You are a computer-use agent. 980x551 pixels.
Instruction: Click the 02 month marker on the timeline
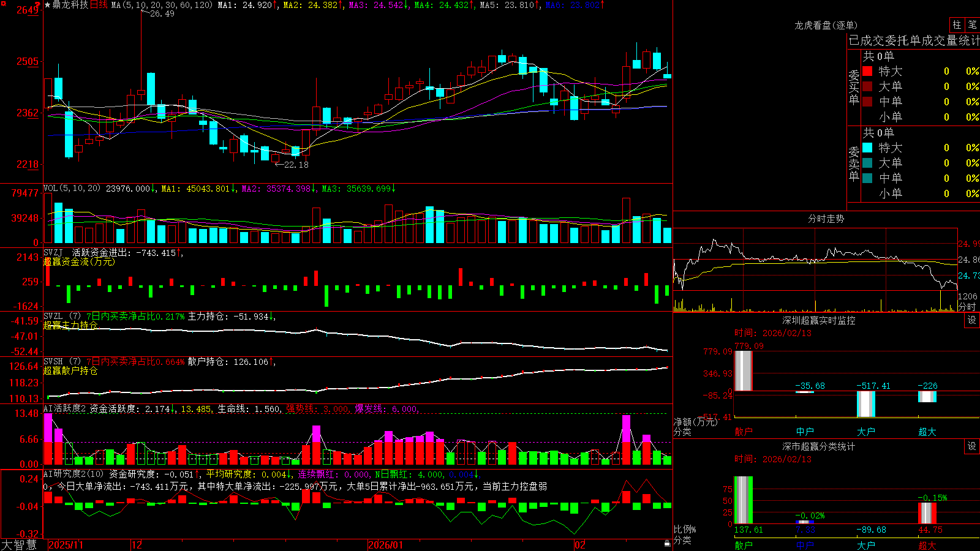[580, 545]
